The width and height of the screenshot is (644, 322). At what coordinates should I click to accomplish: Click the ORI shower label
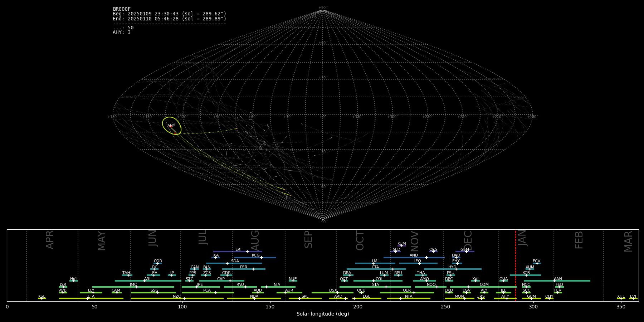[x=379, y=279]
